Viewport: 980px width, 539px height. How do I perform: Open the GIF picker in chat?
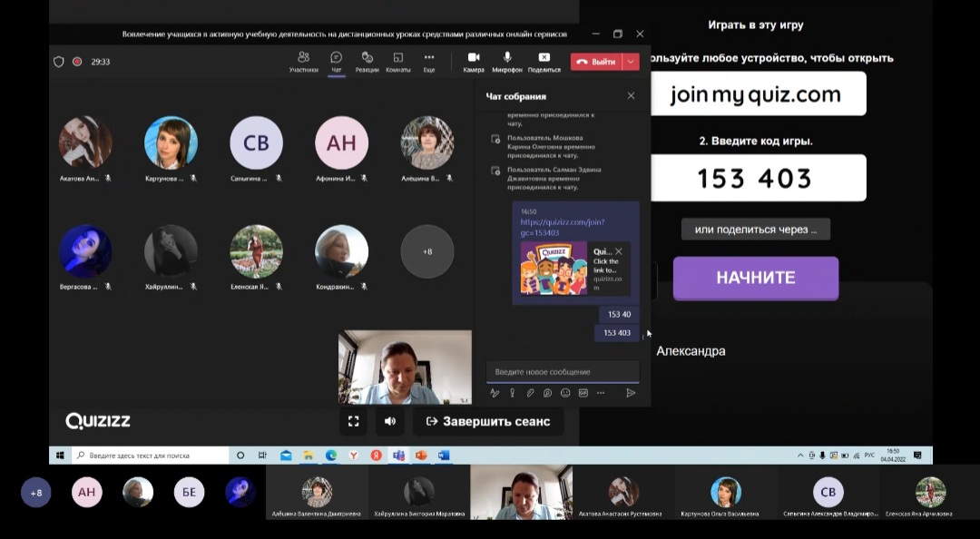tap(583, 393)
